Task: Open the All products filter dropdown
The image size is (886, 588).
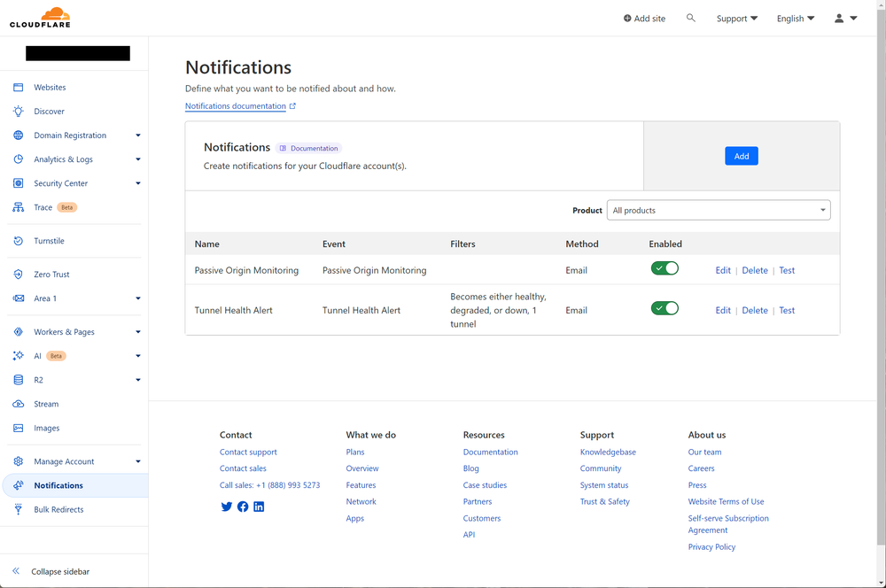Action: tap(719, 211)
